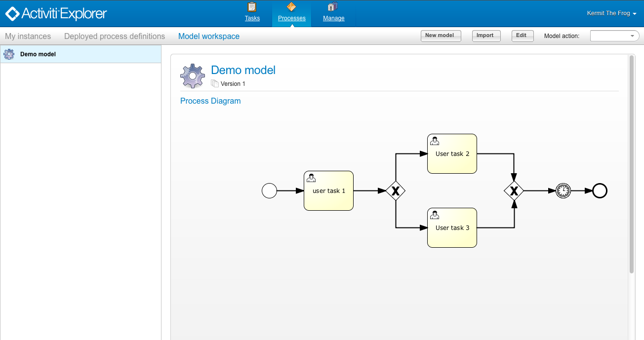644x340 pixels.
Task: Click the gear icon beside Demo model heading
Action: click(x=193, y=76)
